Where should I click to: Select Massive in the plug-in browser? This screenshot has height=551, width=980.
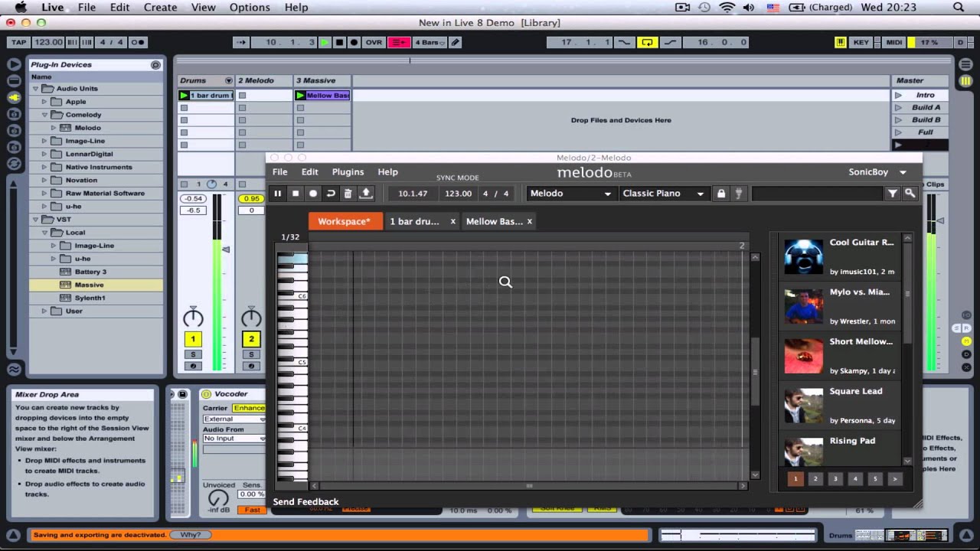pyautogui.click(x=96, y=285)
